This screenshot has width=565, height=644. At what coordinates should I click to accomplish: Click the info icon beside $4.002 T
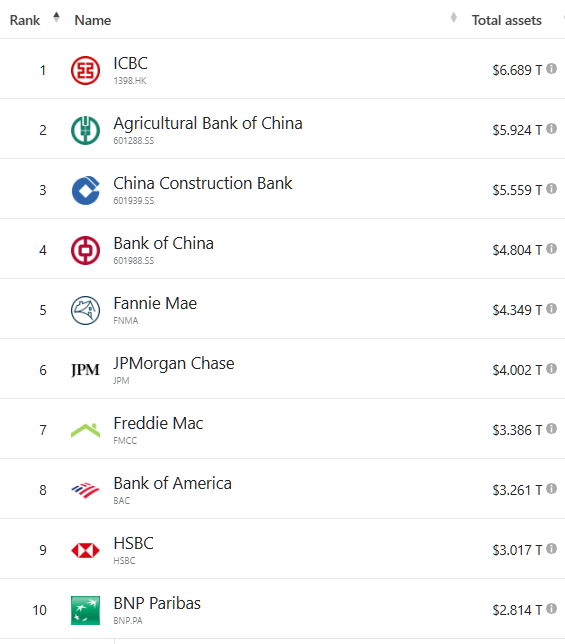tap(551, 369)
